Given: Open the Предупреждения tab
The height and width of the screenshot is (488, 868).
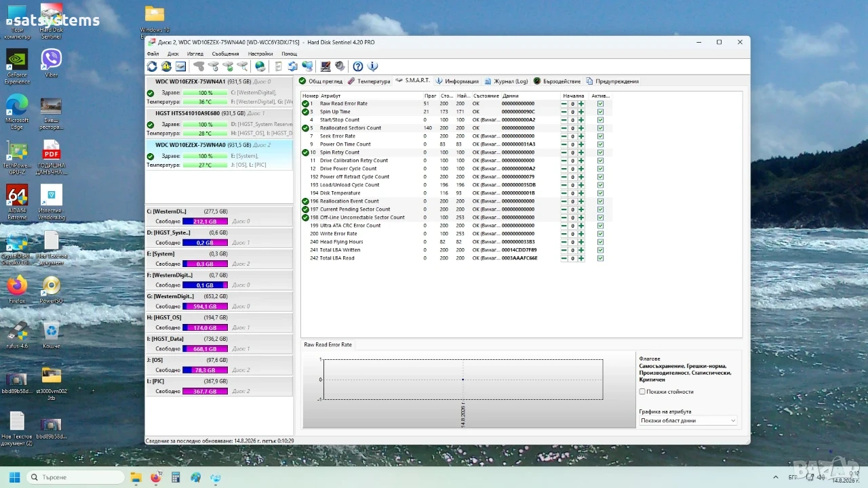Looking at the screenshot, I should click(x=612, y=81).
